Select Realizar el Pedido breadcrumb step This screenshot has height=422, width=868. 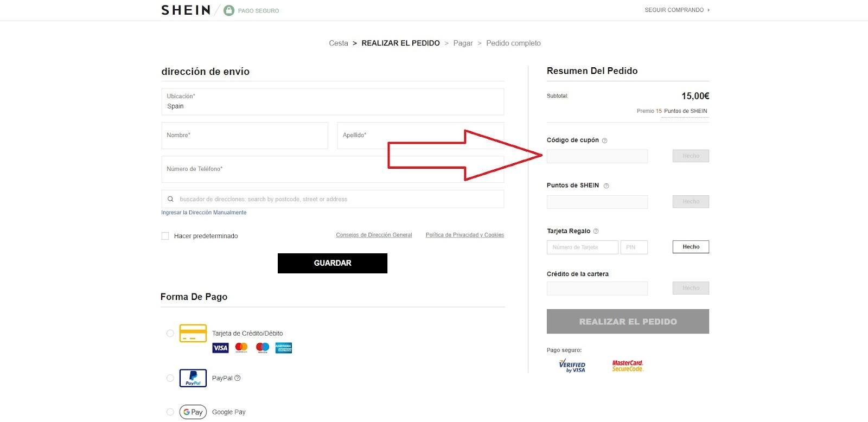tap(400, 43)
